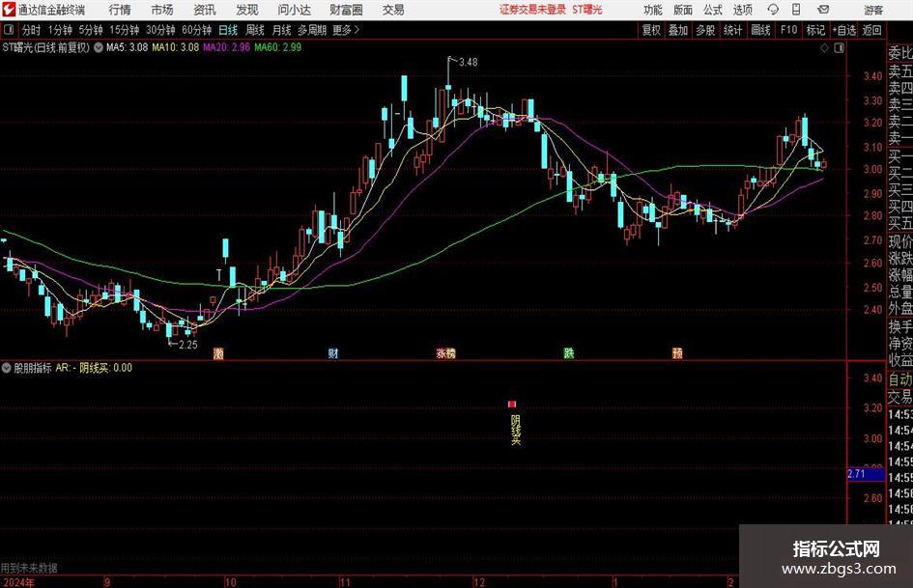913x588 pixels.
Task: Open the mail envelope icon
Action: (x=823, y=10)
